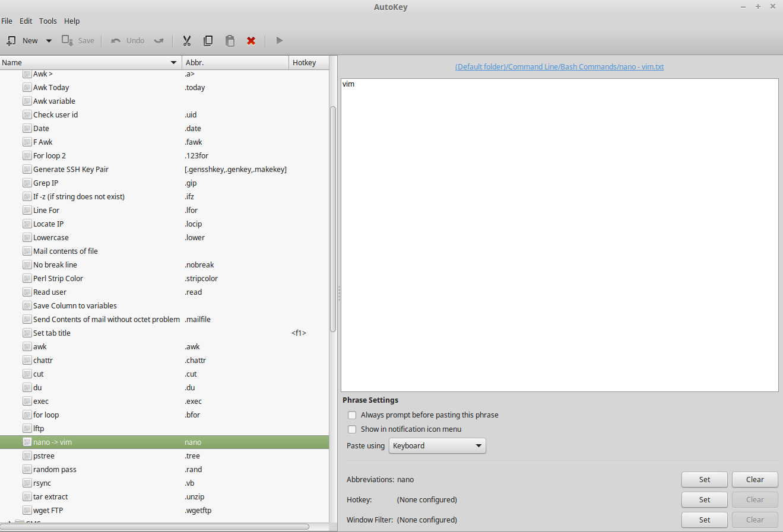Click the Cut scissors icon
Screen dimensions: 783x532
coord(187,41)
